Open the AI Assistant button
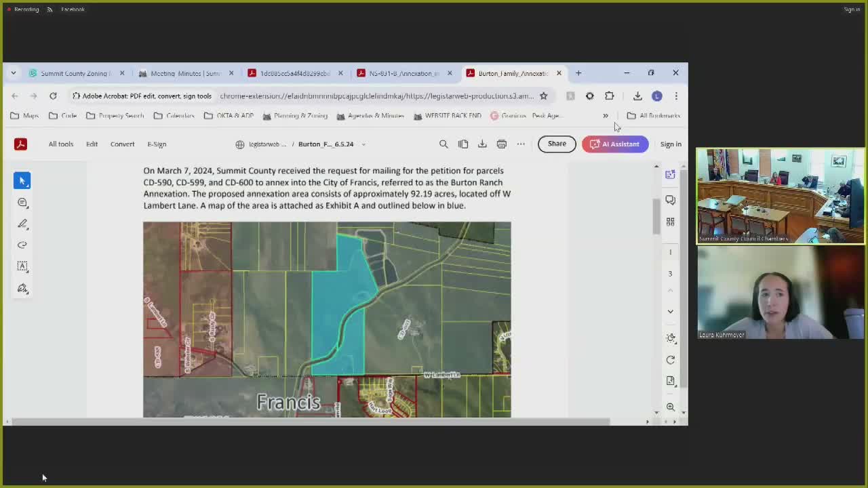The image size is (868, 488). [x=614, y=144]
